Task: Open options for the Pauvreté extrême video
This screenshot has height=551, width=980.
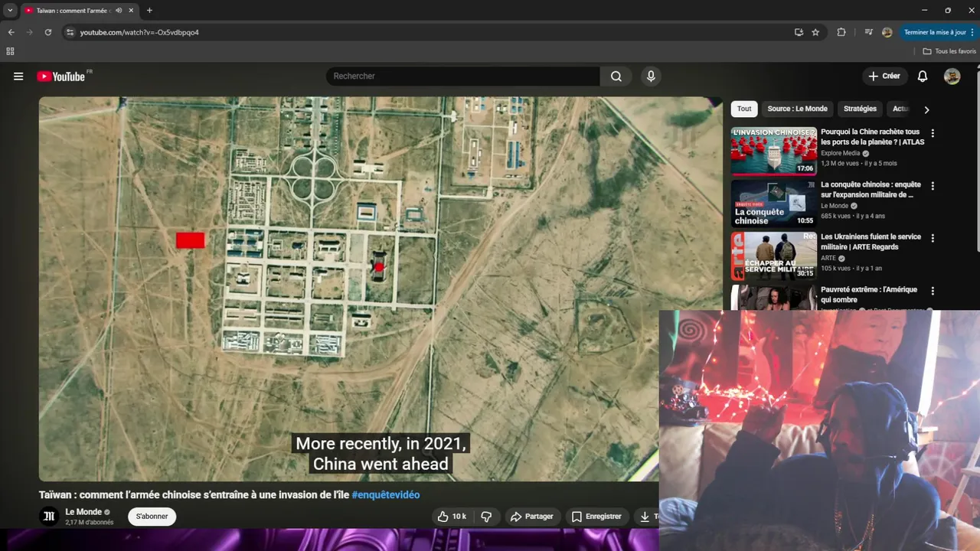Action: point(933,291)
